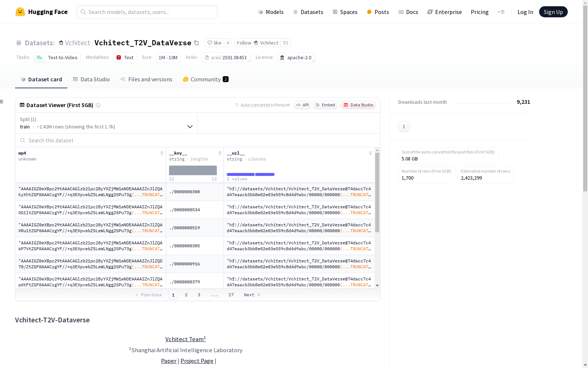Click the table's vertical scrollbar thumb

377,192
